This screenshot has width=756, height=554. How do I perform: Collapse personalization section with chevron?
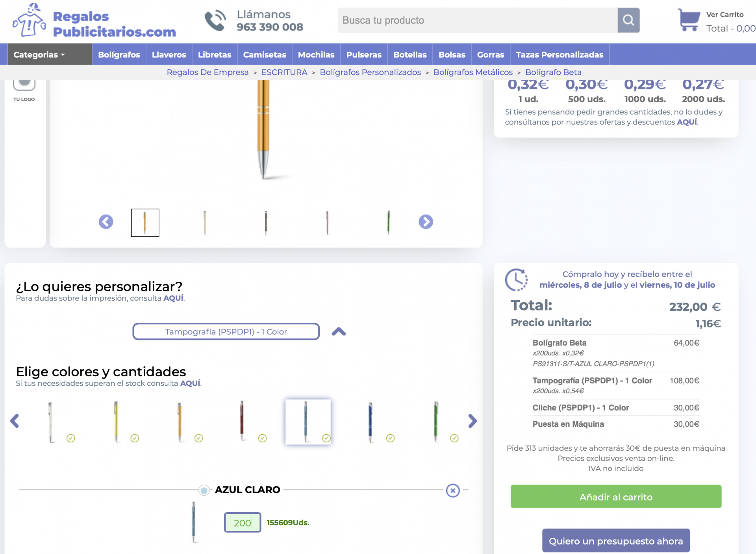coord(339,332)
